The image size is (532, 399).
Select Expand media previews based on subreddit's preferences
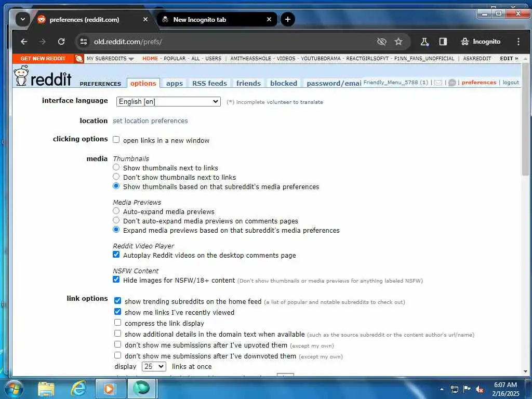(116, 230)
